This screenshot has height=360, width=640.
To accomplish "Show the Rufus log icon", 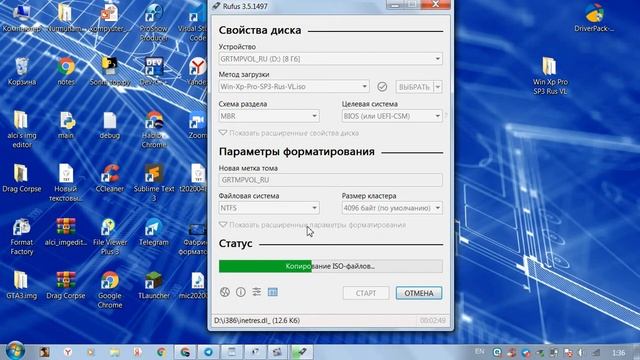I will 273,292.
